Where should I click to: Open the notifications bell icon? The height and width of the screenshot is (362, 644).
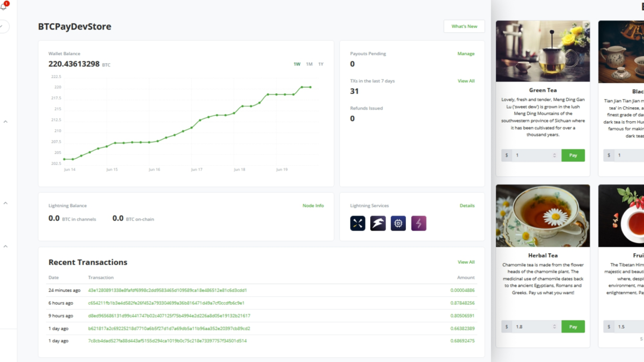(x=3, y=7)
